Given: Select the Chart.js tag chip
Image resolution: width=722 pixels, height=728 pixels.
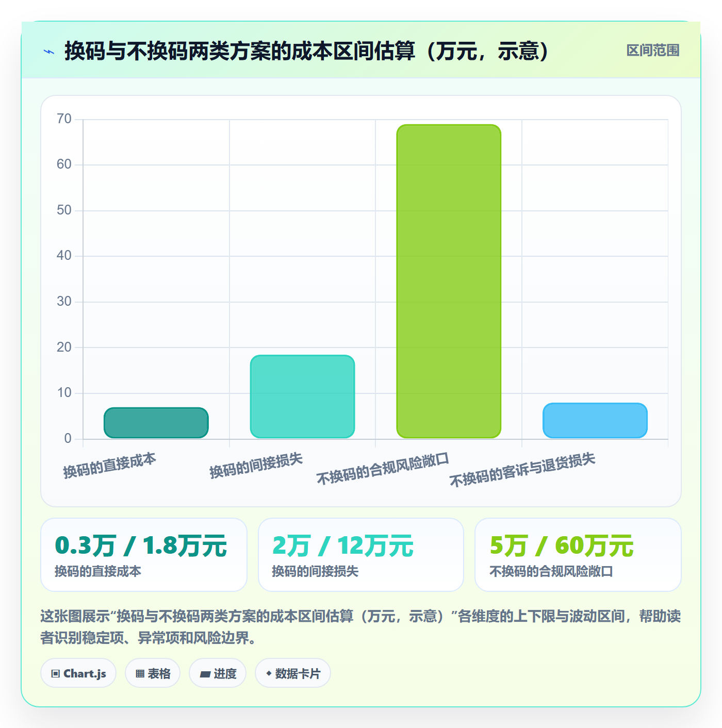Looking at the screenshot, I should [78, 673].
